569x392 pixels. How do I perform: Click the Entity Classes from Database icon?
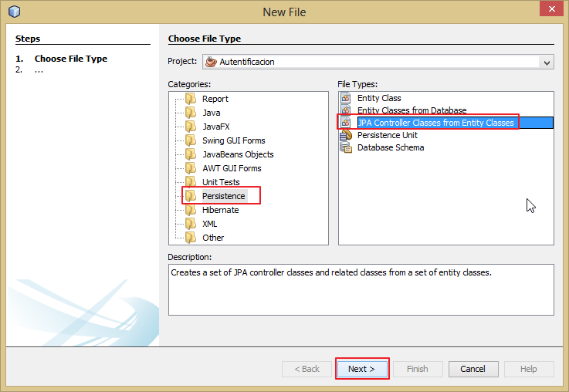[x=346, y=110]
